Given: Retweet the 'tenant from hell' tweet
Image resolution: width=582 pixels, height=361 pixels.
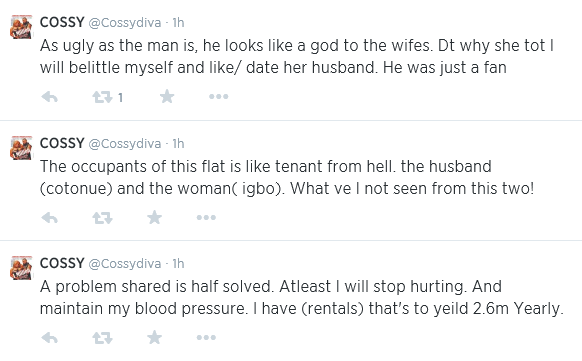Looking at the screenshot, I should (x=102, y=218).
